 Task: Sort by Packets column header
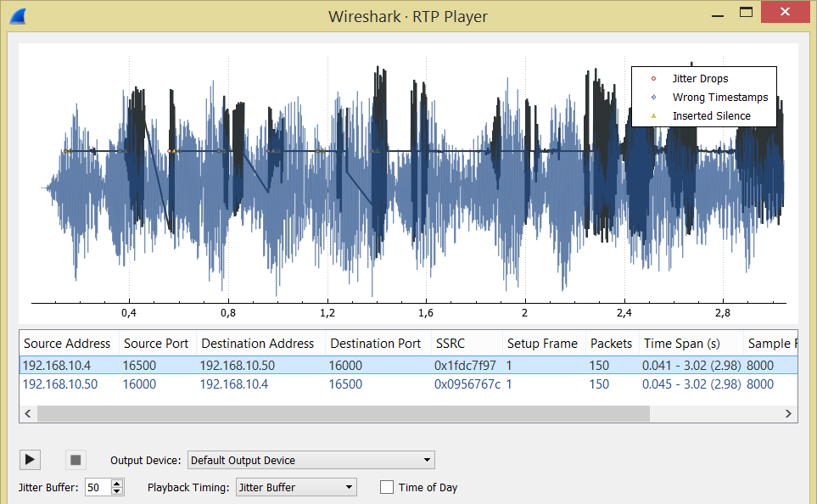coord(611,344)
